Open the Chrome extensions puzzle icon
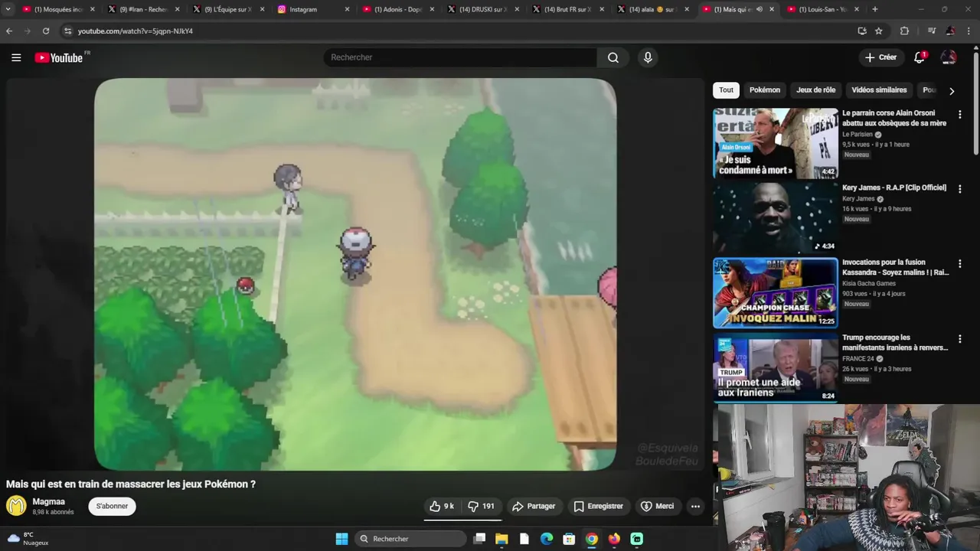Image resolution: width=980 pixels, height=551 pixels. (904, 31)
